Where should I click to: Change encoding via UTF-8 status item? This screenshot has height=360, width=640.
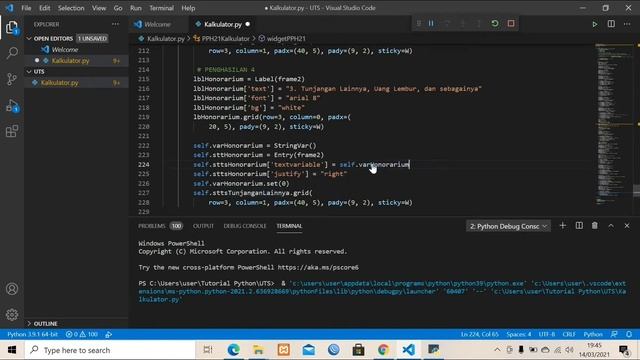click(547, 334)
